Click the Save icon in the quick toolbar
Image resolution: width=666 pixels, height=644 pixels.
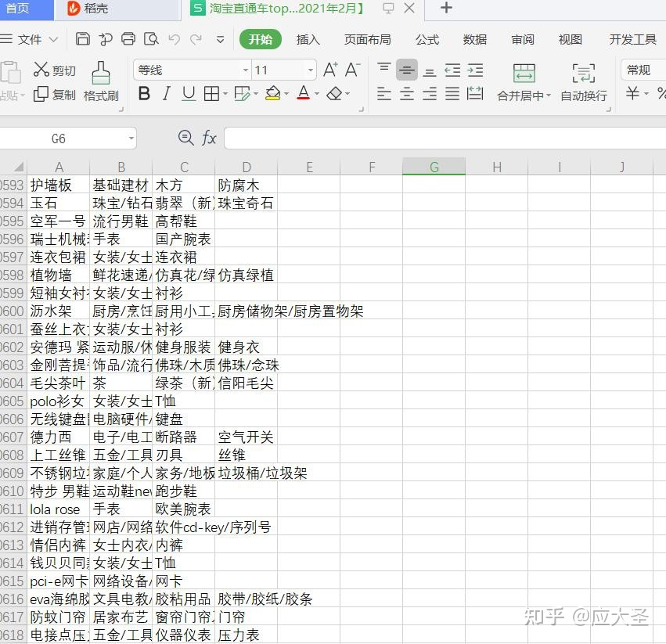[x=82, y=39]
